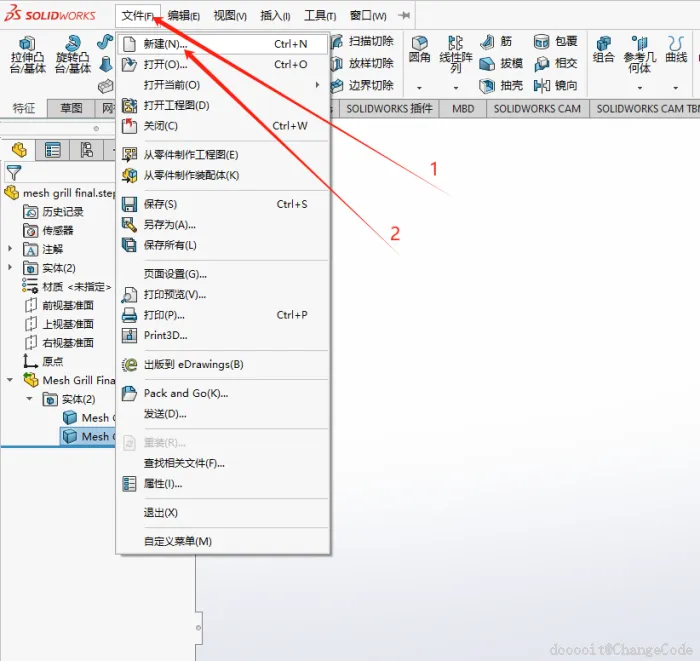This screenshot has height=661, width=700.
Task: Choose Pack and Go(K)... from the menu
Action: tap(223, 393)
